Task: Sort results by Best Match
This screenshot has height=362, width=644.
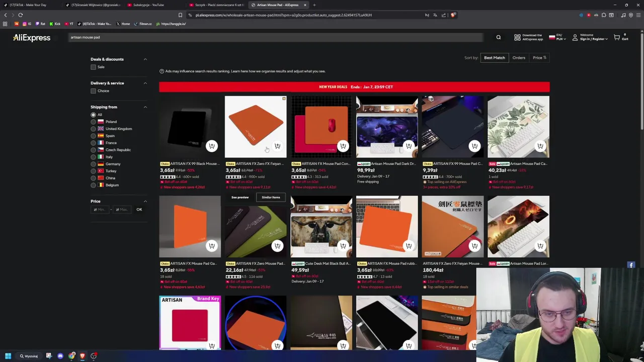Action: 494,58
